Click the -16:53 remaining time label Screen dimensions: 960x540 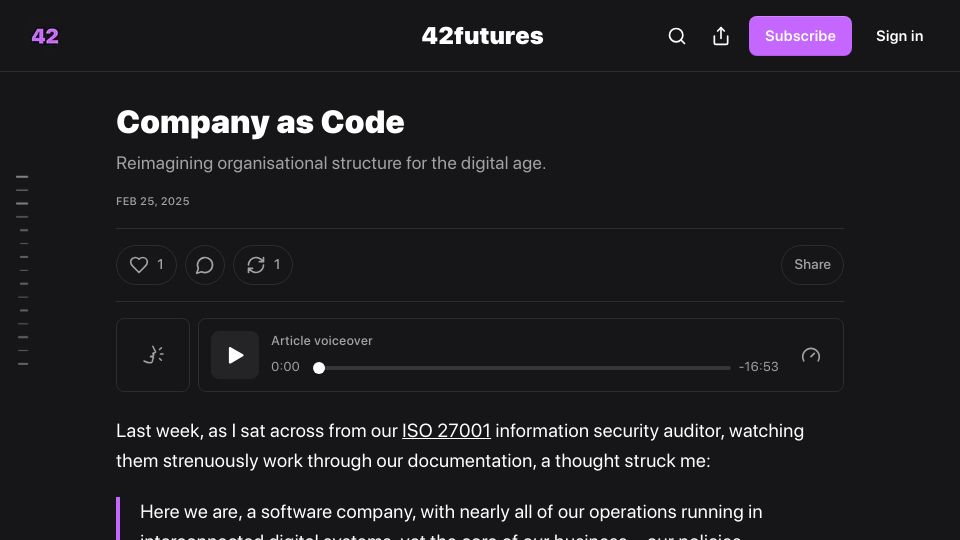click(759, 367)
